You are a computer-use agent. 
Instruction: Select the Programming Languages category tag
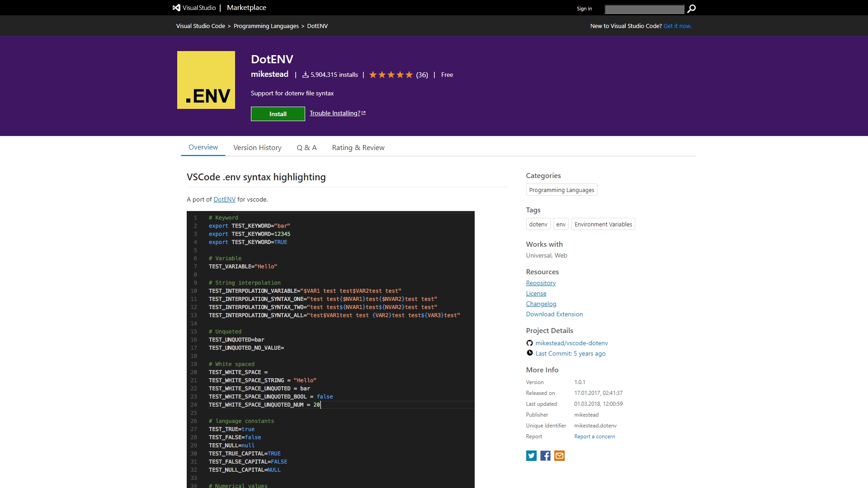561,190
